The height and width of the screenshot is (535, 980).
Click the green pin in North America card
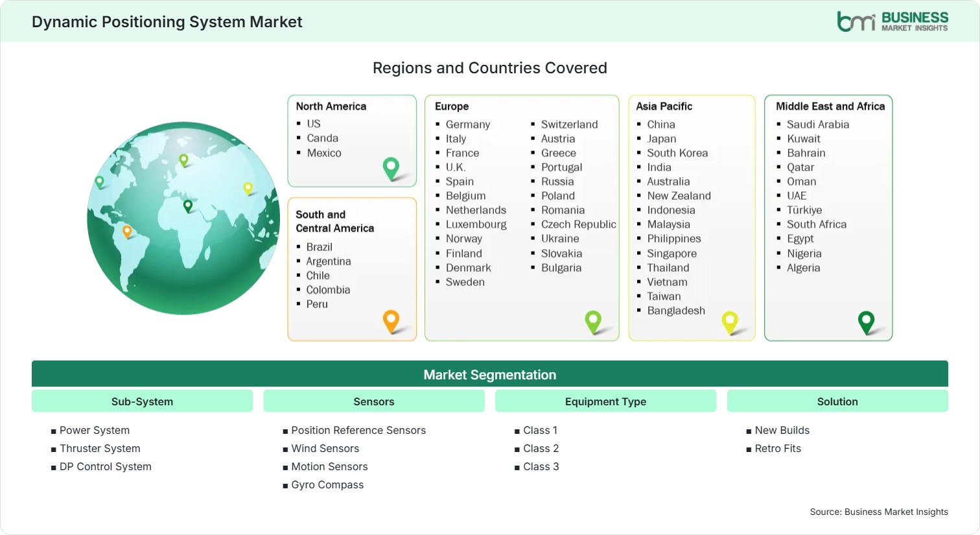pos(391,169)
